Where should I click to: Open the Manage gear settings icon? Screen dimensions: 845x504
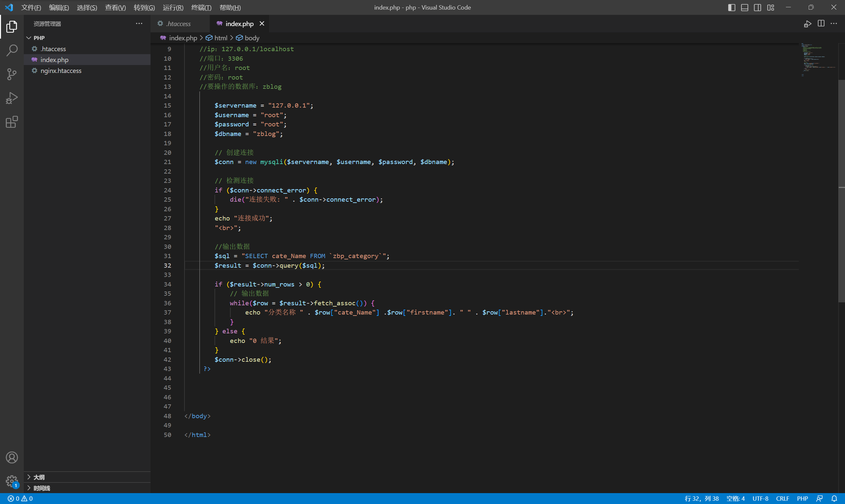[12, 481]
